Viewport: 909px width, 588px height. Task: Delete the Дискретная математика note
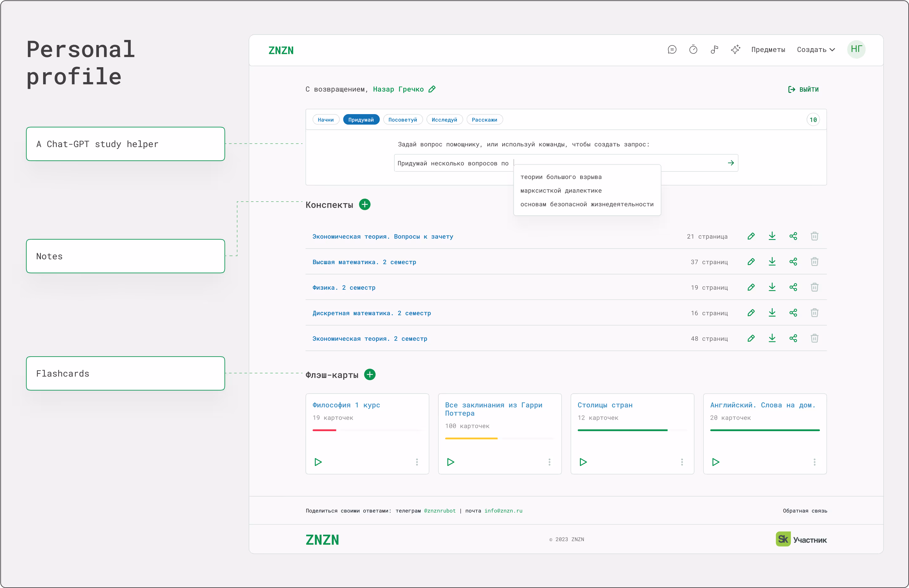click(814, 313)
